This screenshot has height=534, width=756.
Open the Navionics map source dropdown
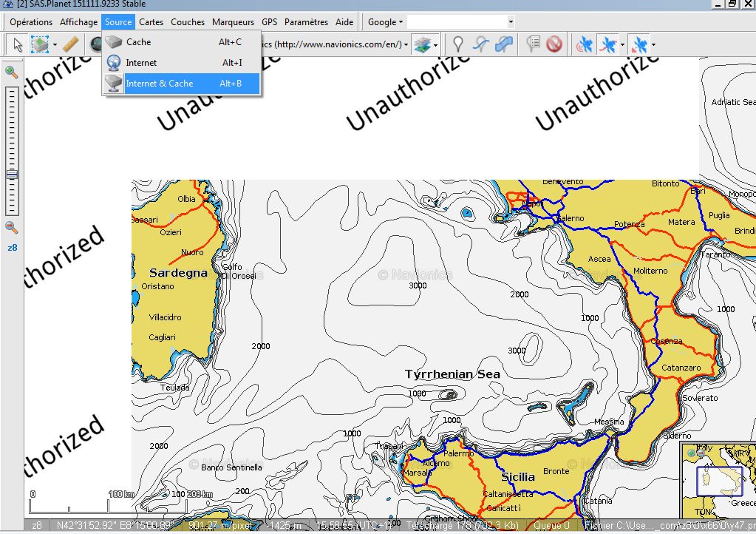tap(406, 45)
